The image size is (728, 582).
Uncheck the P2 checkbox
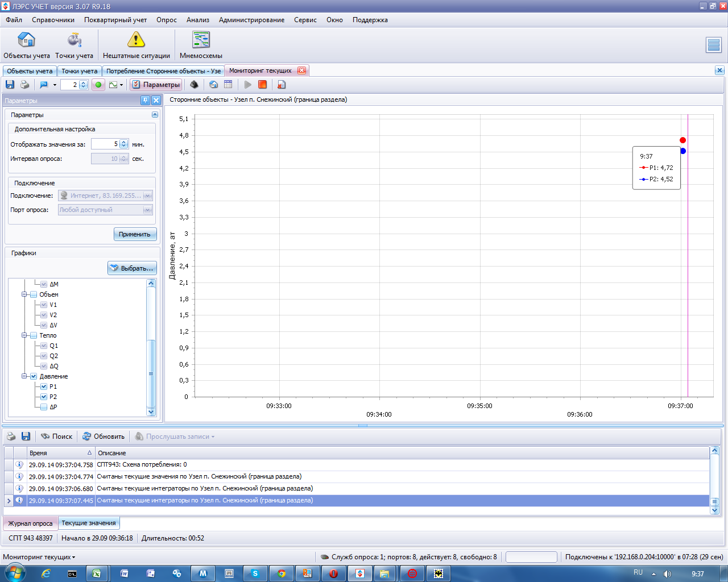[x=44, y=397]
